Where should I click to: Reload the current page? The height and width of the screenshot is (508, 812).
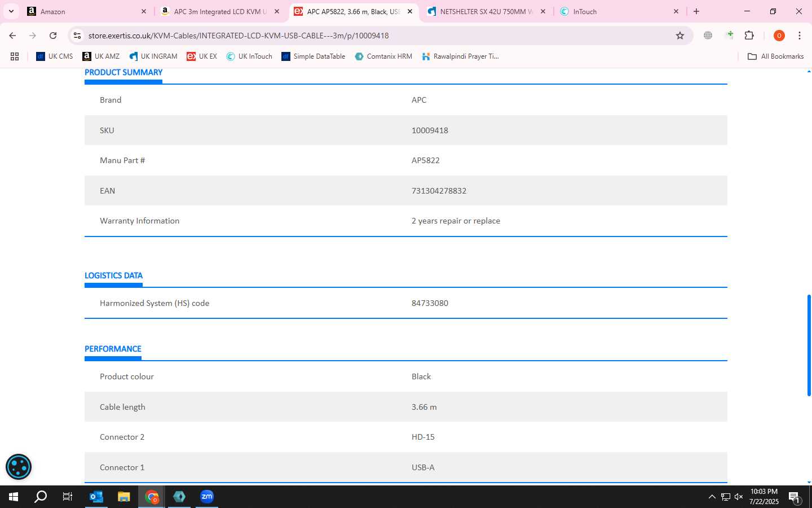[x=53, y=36]
